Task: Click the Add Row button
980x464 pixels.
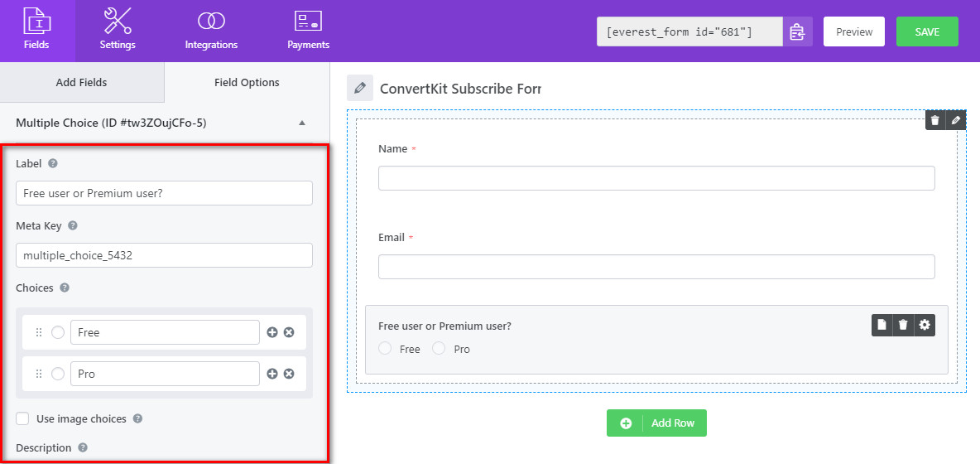Action: (x=656, y=423)
